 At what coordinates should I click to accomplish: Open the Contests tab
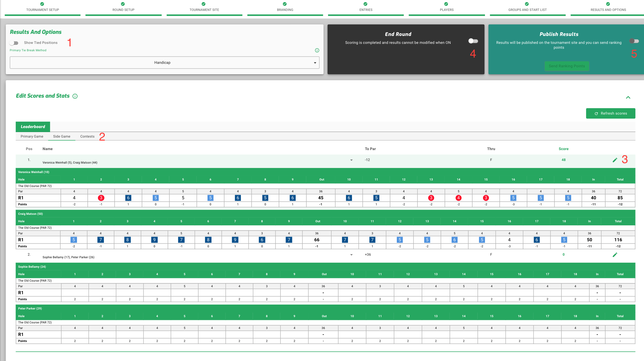(x=87, y=136)
